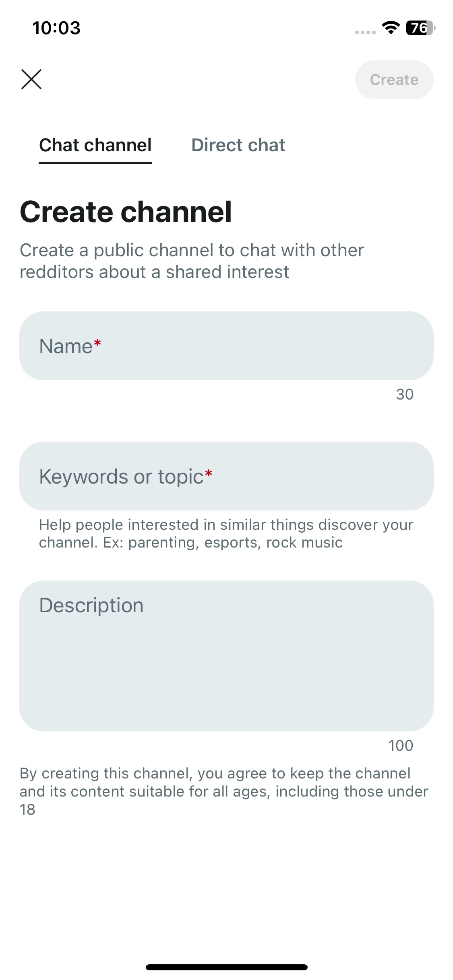Tap the Name character counter 30
453x980 pixels.
pyautogui.click(x=405, y=394)
